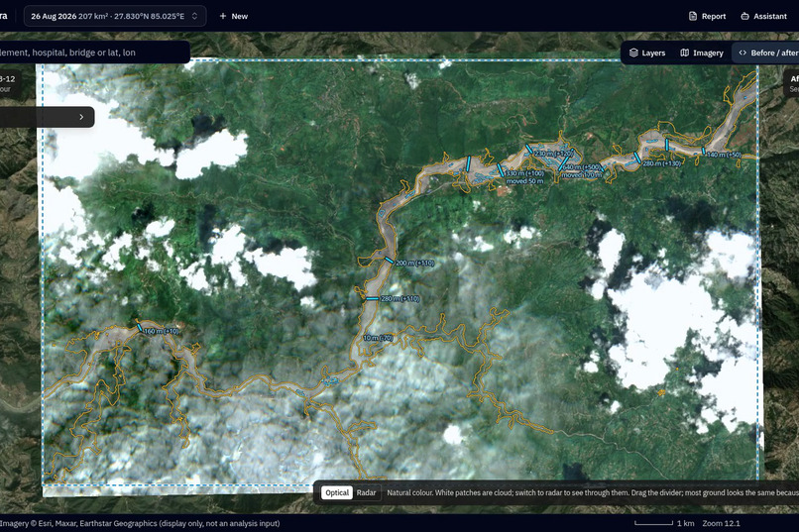Open the Imagery tab
The image size is (799, 532).
point(702,53)
